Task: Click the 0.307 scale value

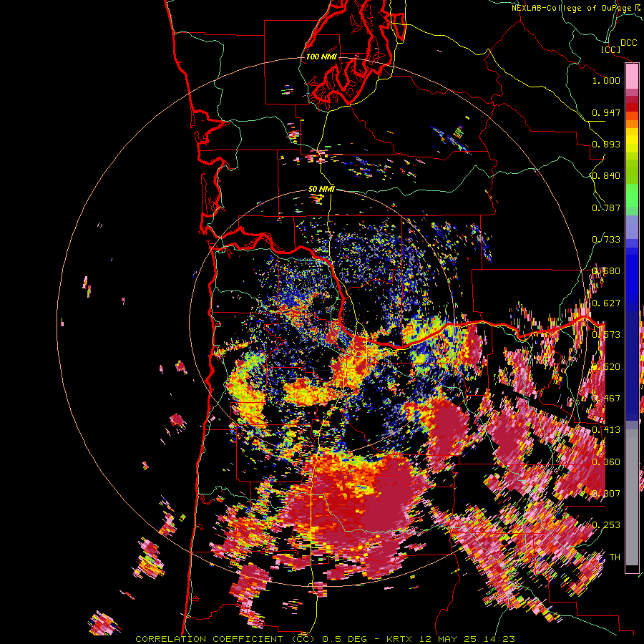Action: [x=606, y=493]
